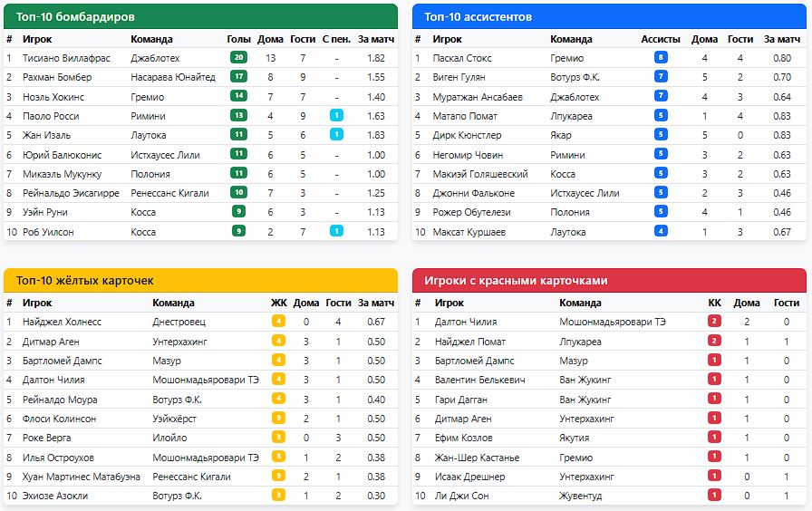Open team Ренессанс Кигали in Рейнальдо Эисагирре's row
This screenshot has width=812, height=511.
tap(169, 193)
